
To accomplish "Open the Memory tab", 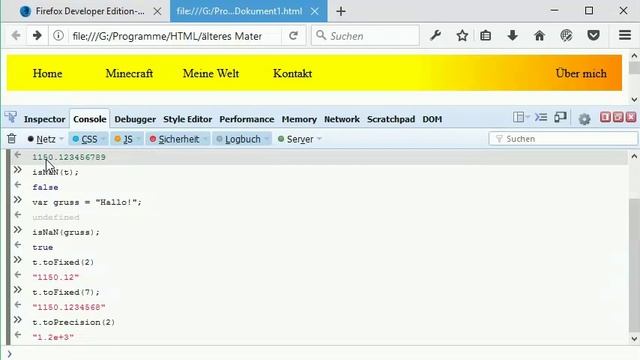I will pyautogui.click(x=299, y=119).
